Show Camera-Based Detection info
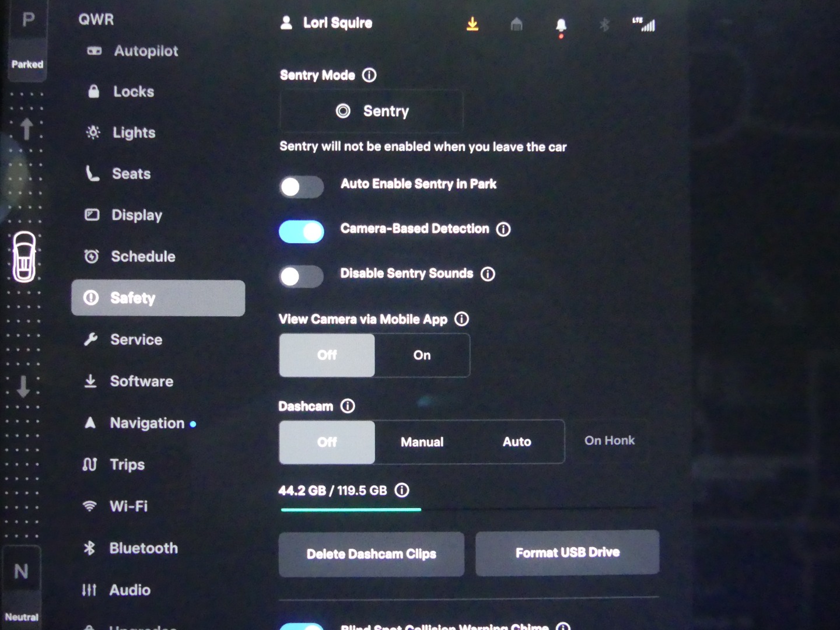The width and height of the screenshot is (840, 630). 503,229
